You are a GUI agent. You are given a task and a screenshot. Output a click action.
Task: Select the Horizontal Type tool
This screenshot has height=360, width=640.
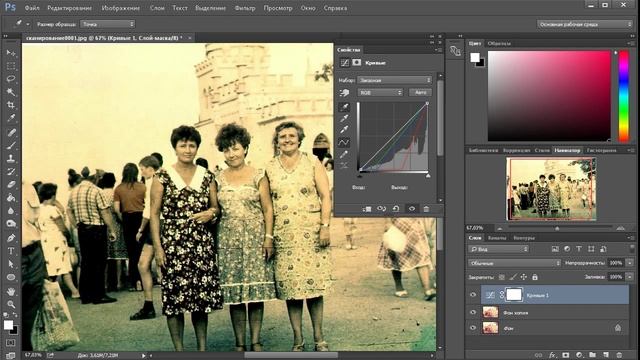(x=11, y=251)
